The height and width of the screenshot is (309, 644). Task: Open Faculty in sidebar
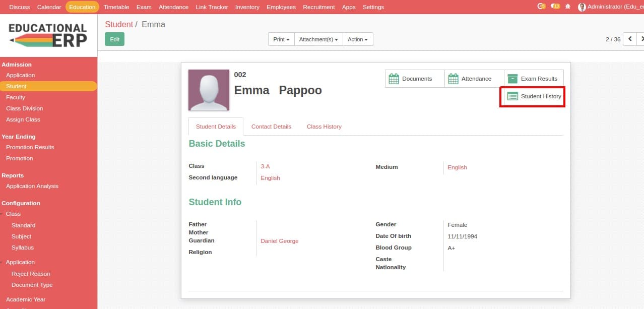coord(16,97)
